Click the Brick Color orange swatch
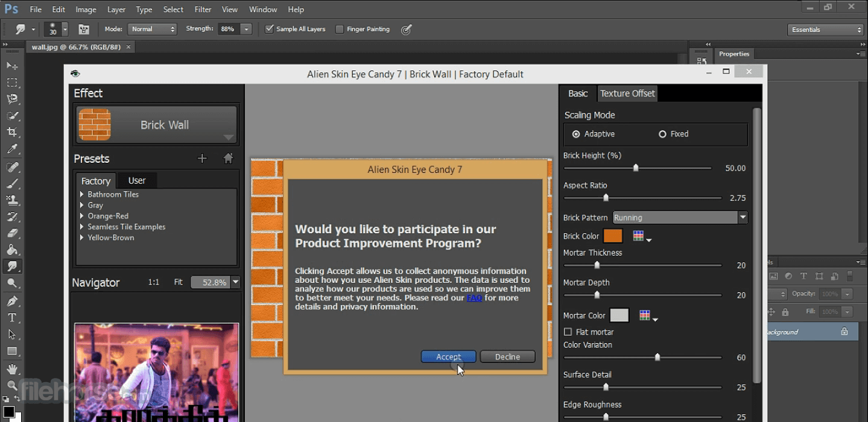The image size is (868, 422). coord(613,236)
